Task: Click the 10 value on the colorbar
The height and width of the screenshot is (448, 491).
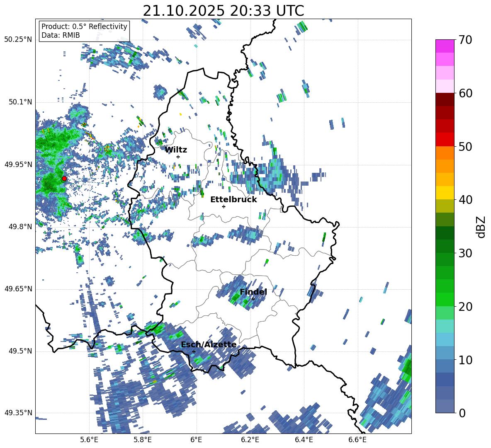Action: click(465, 360)
